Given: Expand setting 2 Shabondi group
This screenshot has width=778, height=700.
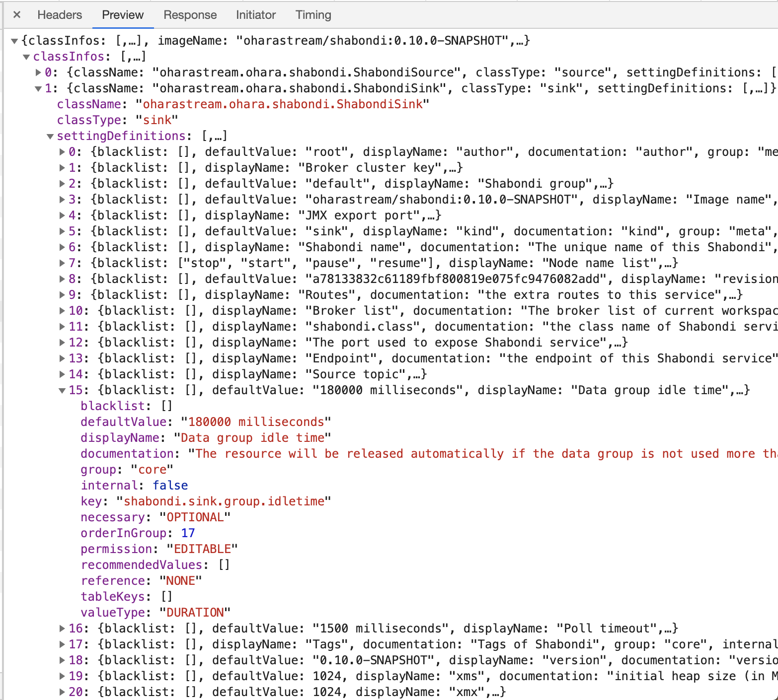Looking at the screenshot, I should click(x=62, y=184).
